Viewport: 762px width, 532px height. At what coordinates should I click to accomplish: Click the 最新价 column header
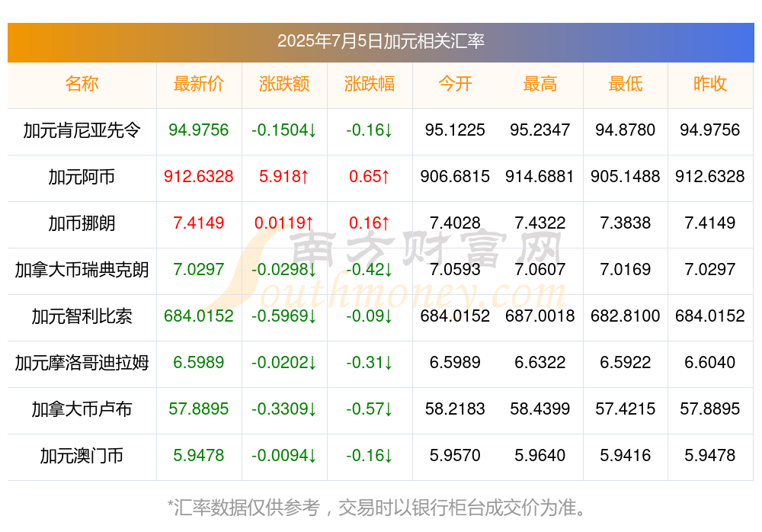tap(198, 84)
